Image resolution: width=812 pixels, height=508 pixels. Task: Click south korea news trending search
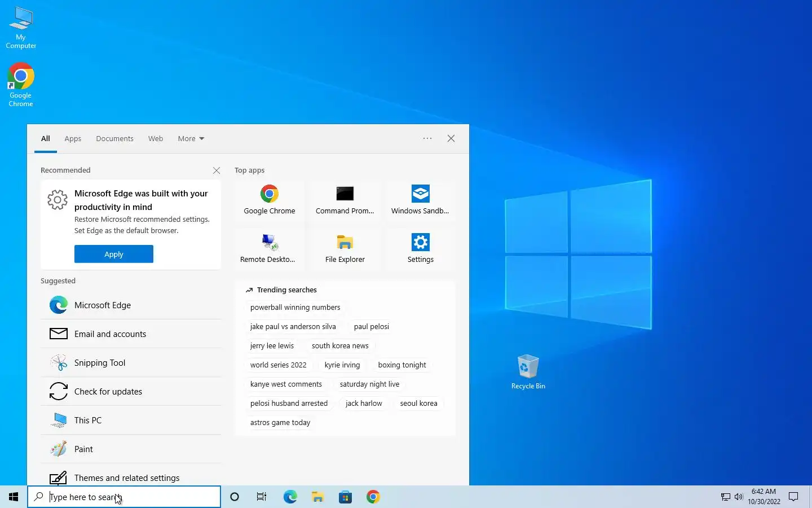[x=340, y=345]
